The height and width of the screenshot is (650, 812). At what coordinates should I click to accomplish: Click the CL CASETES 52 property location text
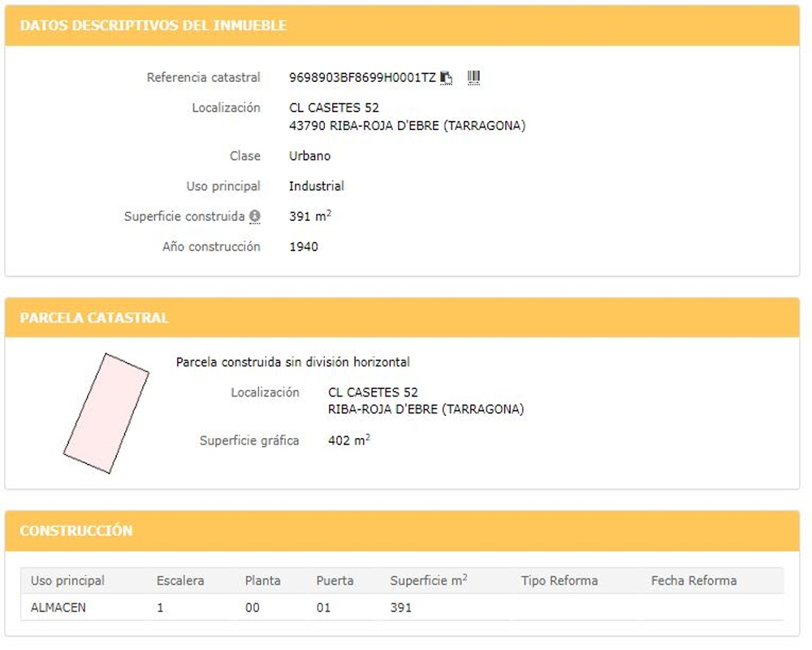[x=334, y=108]
